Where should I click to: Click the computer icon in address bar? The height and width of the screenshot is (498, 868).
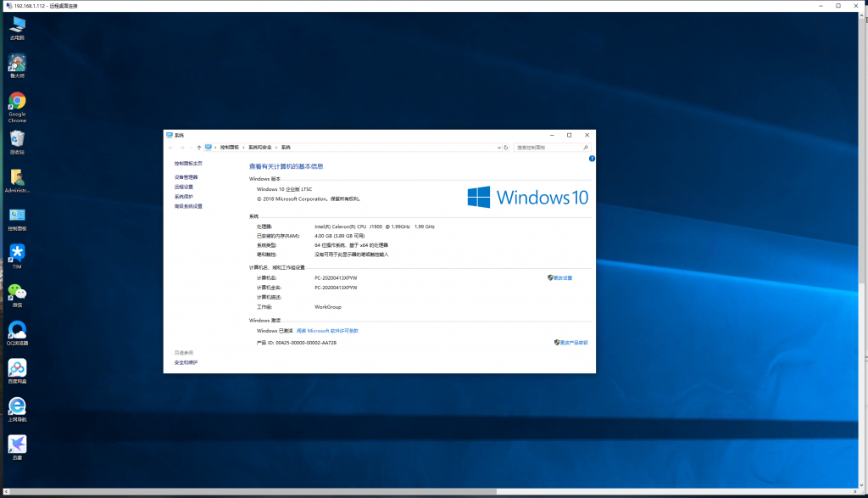[x=209, y=148]
